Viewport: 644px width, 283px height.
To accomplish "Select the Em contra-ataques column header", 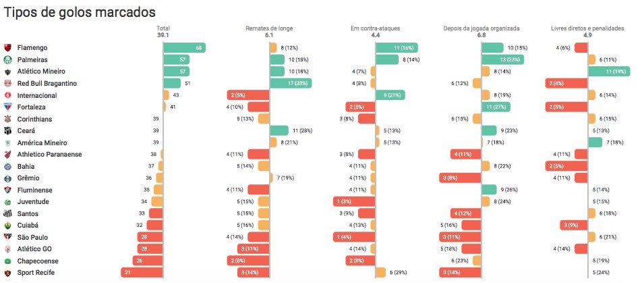I will tap(375, 28).
